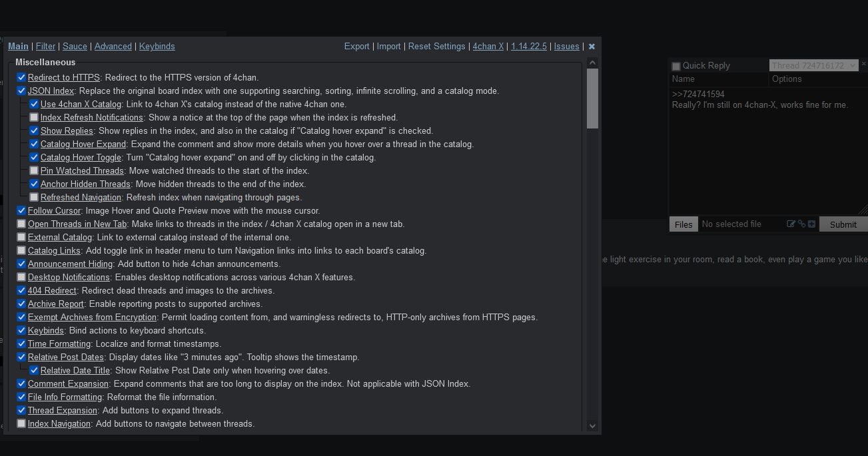This screenshot has height=456, width=868.
Task: Toggle the Redirect to HTTPS checkbox
Action: (x=21, y=77)
